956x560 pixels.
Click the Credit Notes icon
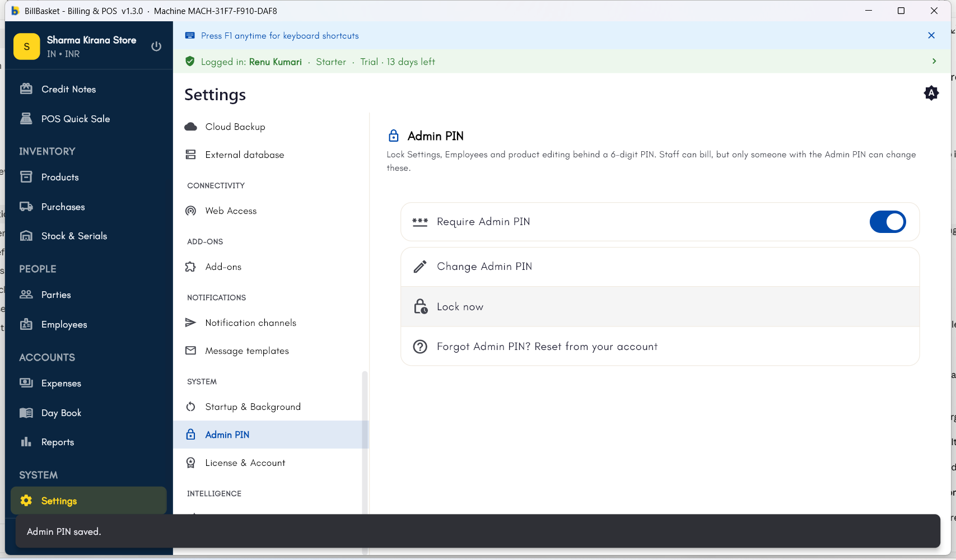pyautogui.click(x=26, y=88)
